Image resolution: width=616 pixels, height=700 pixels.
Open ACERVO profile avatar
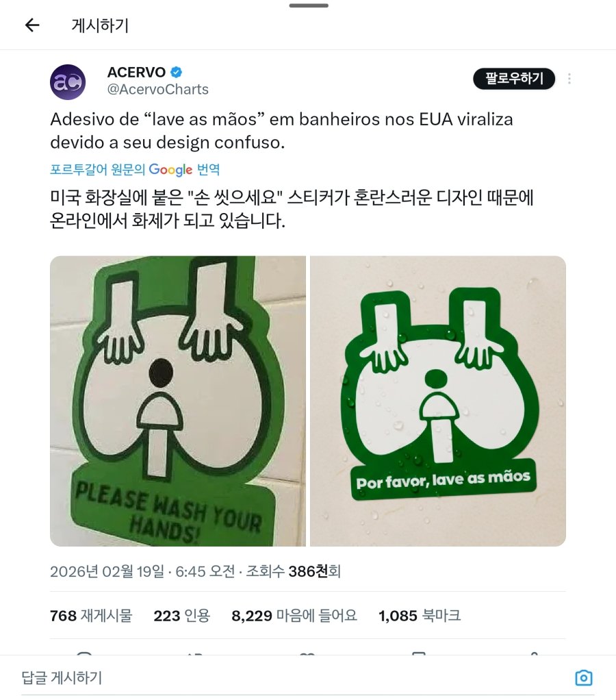(x=68, y=82)
